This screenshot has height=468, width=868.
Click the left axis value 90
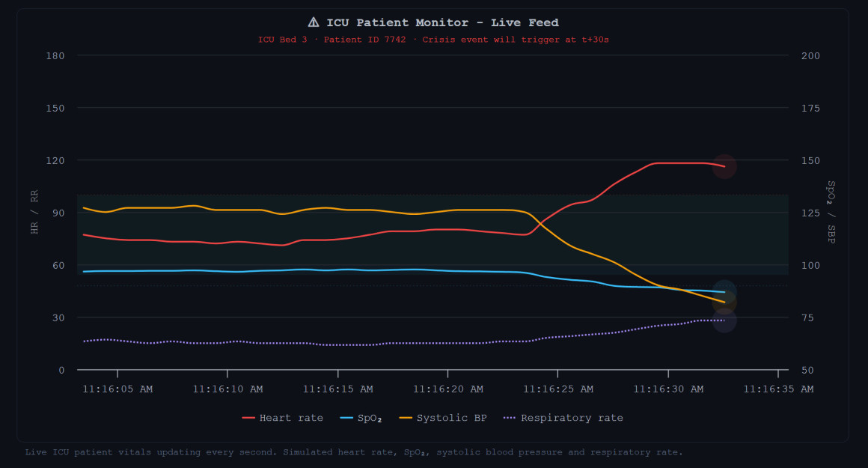point(58,213)
